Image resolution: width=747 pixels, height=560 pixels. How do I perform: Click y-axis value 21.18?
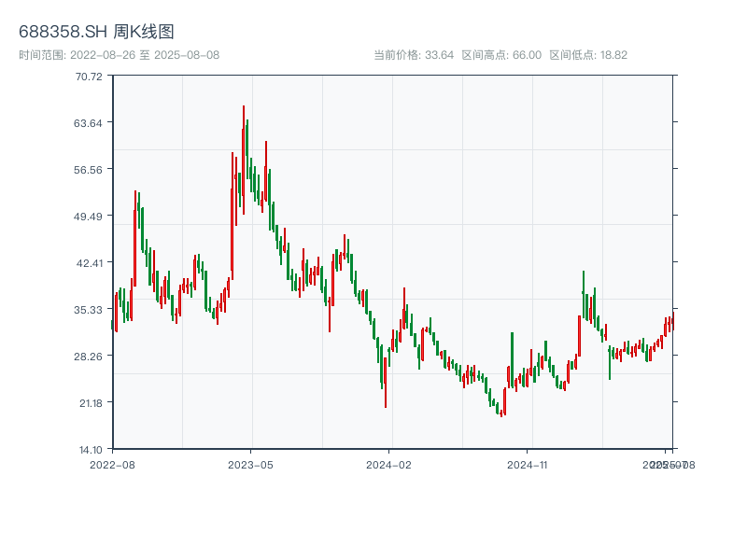[x=91, y=403]
